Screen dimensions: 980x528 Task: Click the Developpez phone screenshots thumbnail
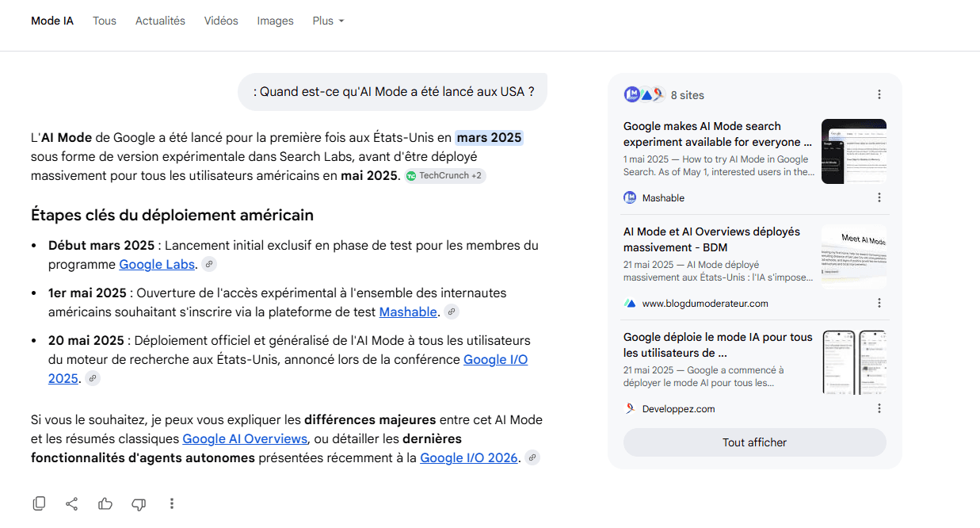pyautogui.click(x=854, y=362)
